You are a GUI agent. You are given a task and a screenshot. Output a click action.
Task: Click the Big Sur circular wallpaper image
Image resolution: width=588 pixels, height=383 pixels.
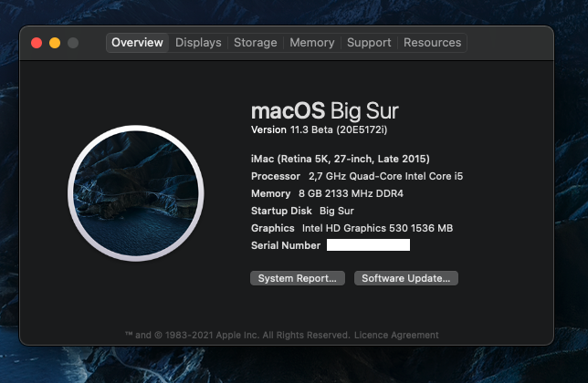pos(136,193)
